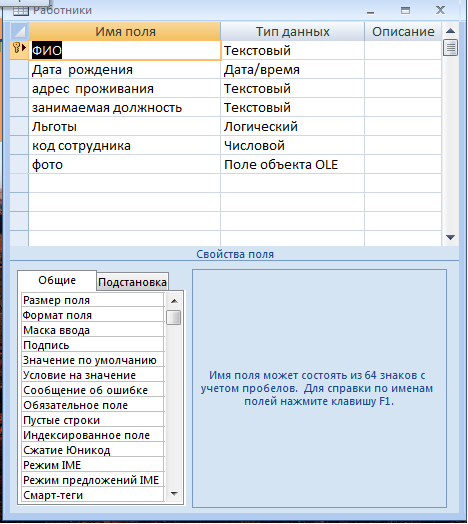The image size is (468, 524).
Task: Open the data type cell Логический for Льготы
Action: coord(292,127)
